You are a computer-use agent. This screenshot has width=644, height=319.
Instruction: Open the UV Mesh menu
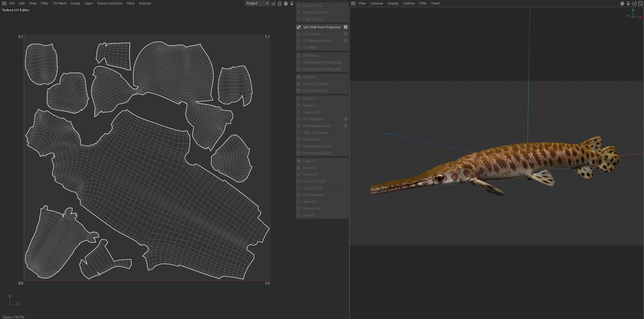(59, 3)
